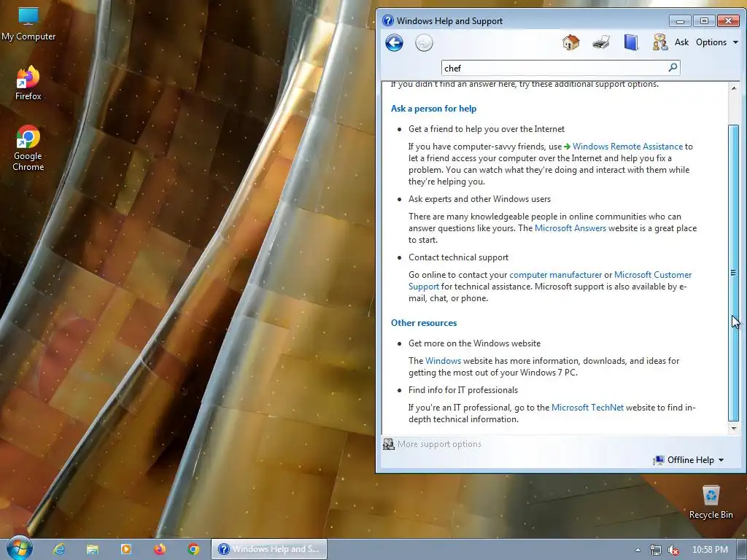Click 'Ask experts and other Windows users' text
This screenshot has width=747, height=560.
tap(479, 199)
